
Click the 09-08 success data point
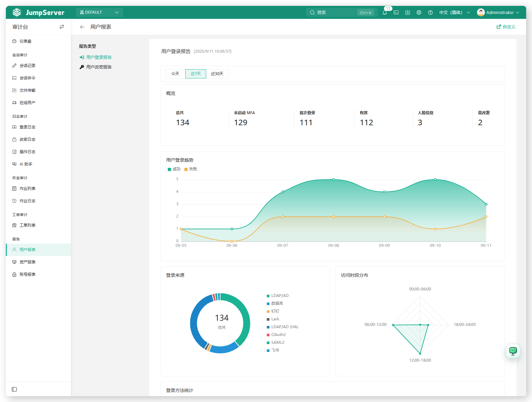(334, 180)
